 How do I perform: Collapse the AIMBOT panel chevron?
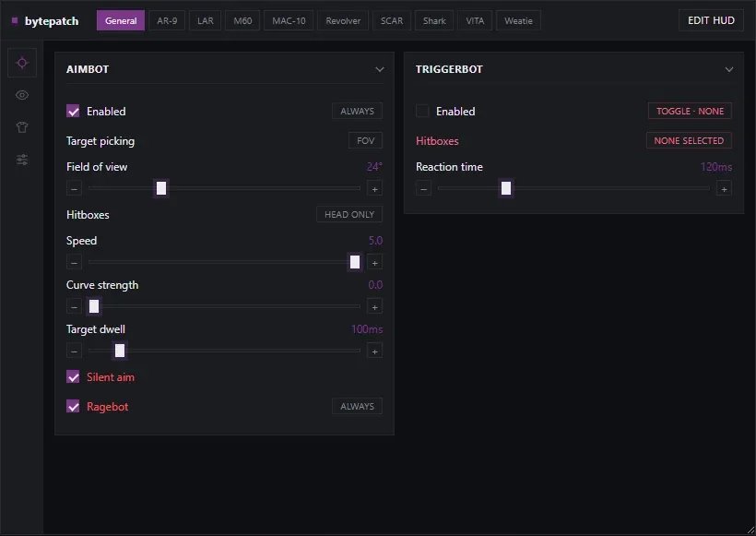[380, 69]
